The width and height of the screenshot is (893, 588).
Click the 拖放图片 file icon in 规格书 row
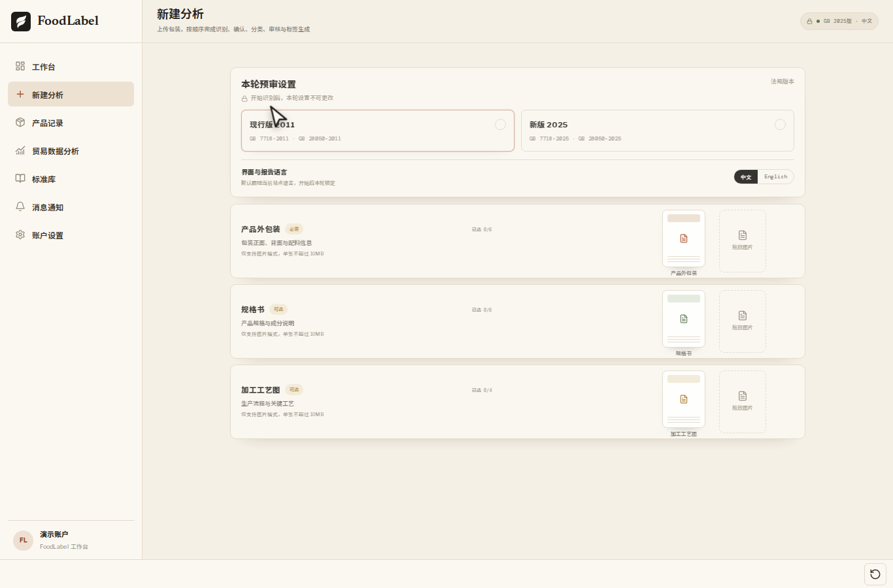(x=743, y=316)
